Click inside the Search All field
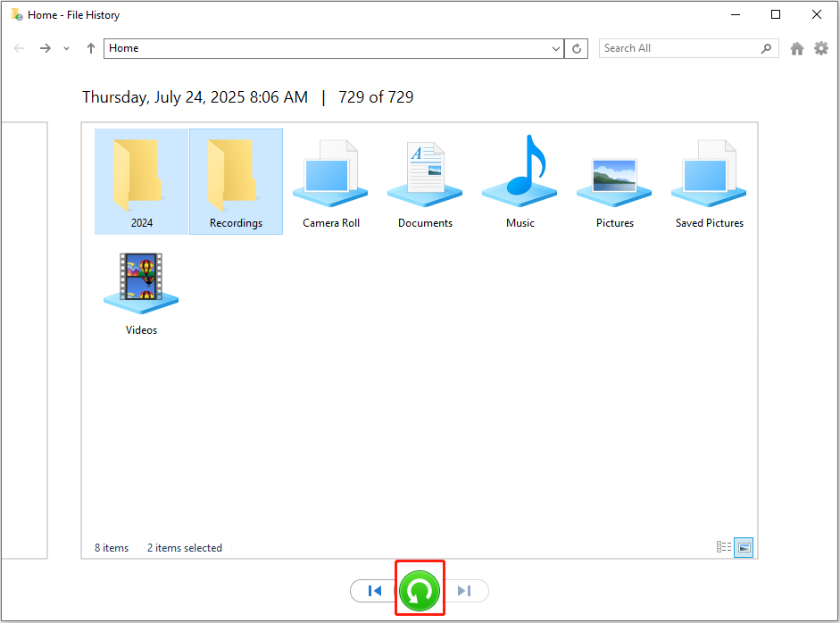This screenshot has height=623, width=840. [678, 48]
